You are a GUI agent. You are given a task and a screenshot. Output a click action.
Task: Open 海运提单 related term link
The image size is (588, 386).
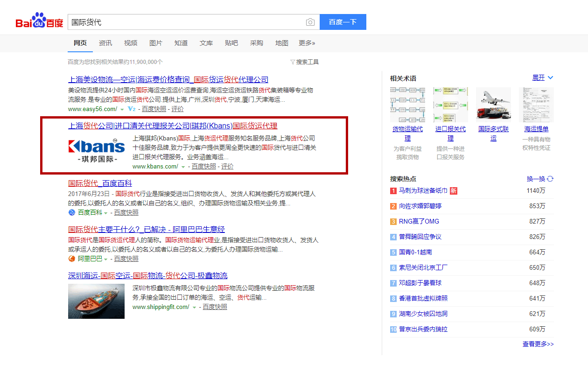coord(536,129)
